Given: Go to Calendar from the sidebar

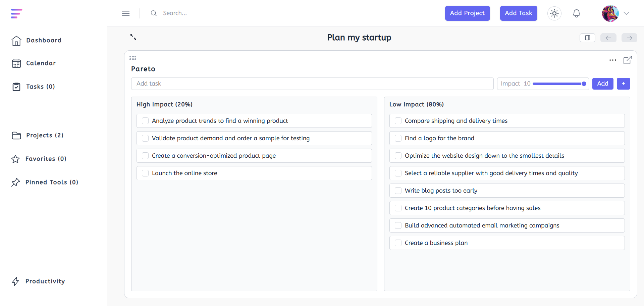Looking at the screenshot, I should pos(41,63).
